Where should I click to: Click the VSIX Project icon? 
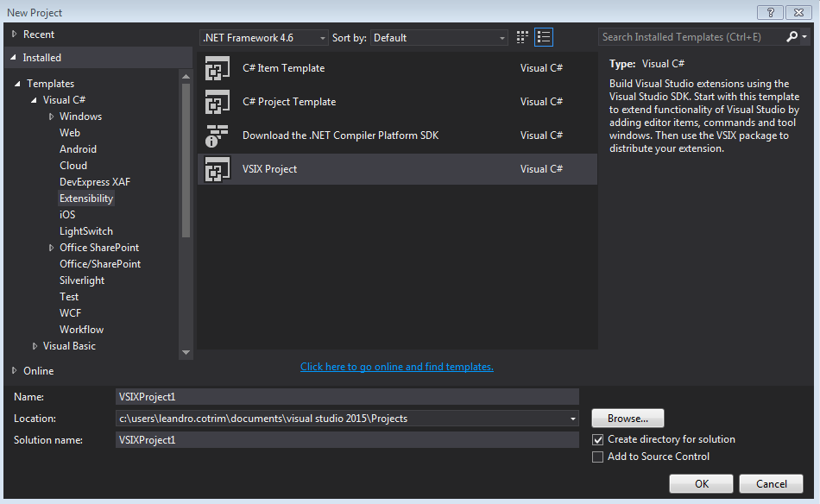(217, 169)
